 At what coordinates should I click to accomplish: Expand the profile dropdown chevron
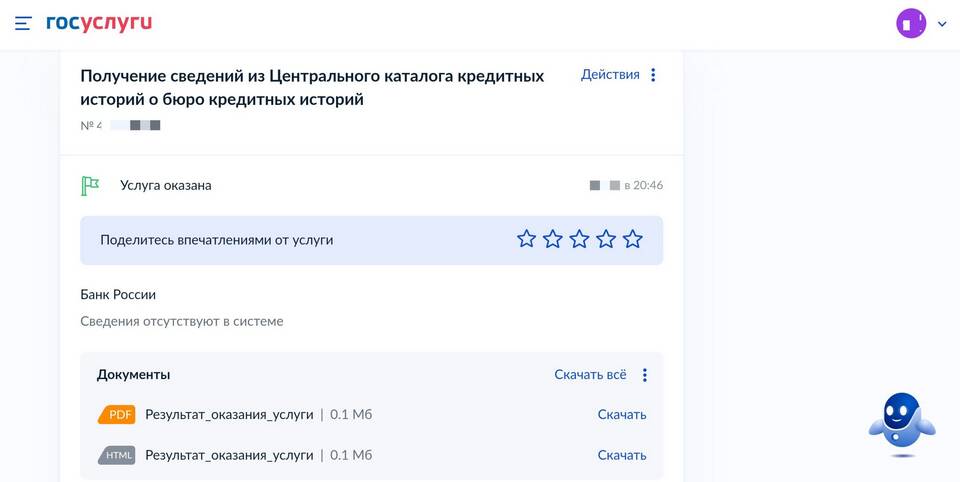(942, 23)
